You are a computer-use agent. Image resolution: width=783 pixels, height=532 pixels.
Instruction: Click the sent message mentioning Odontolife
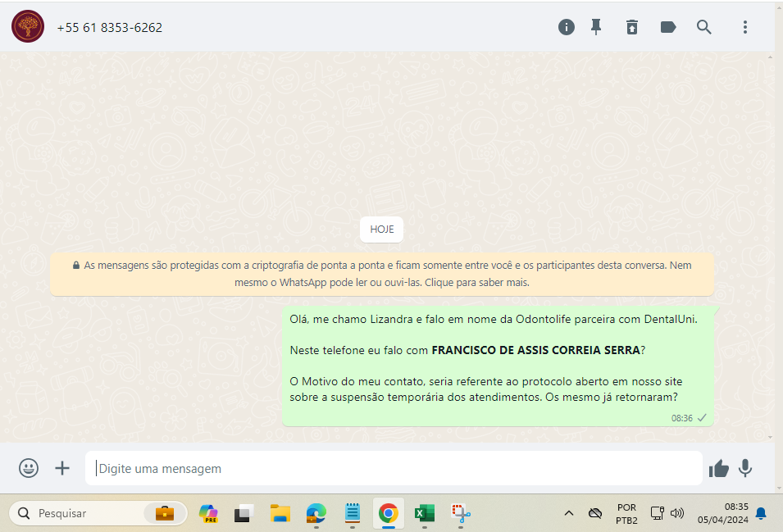pyautogui.click(x=498, y=366)
